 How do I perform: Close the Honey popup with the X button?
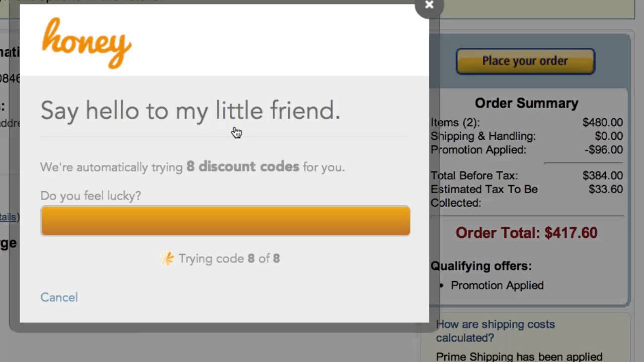[x=429, y=5]
